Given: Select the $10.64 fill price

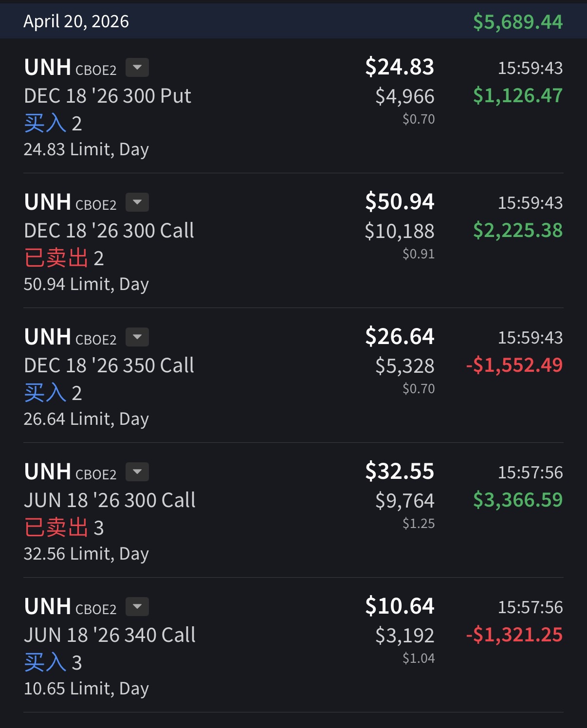Looking at the screenshot, I should click(400, 606).
